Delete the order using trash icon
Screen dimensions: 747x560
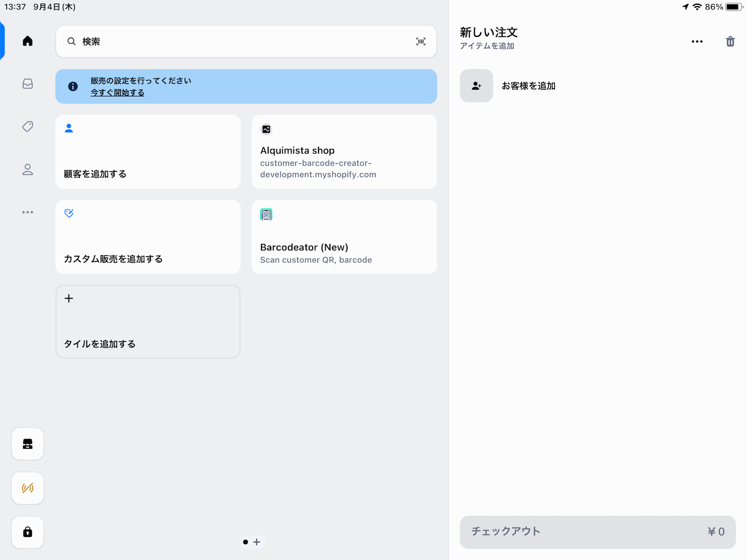tap(730, 41)
